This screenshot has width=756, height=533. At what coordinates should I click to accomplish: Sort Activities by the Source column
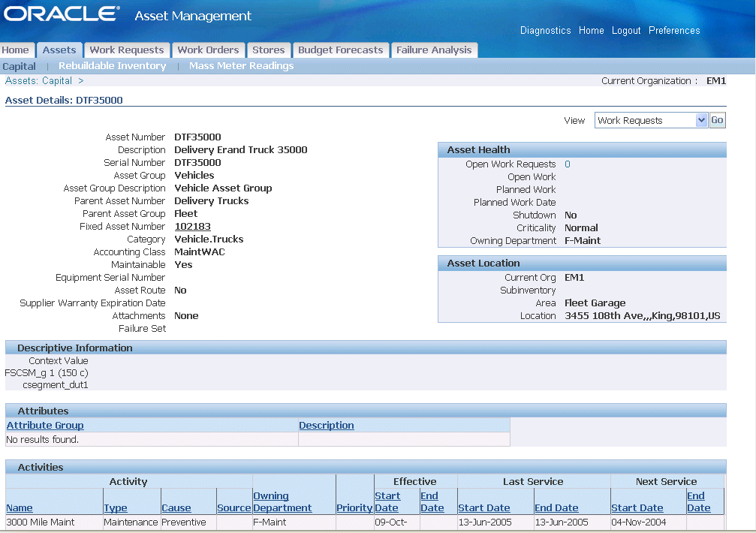coord(233,508)
